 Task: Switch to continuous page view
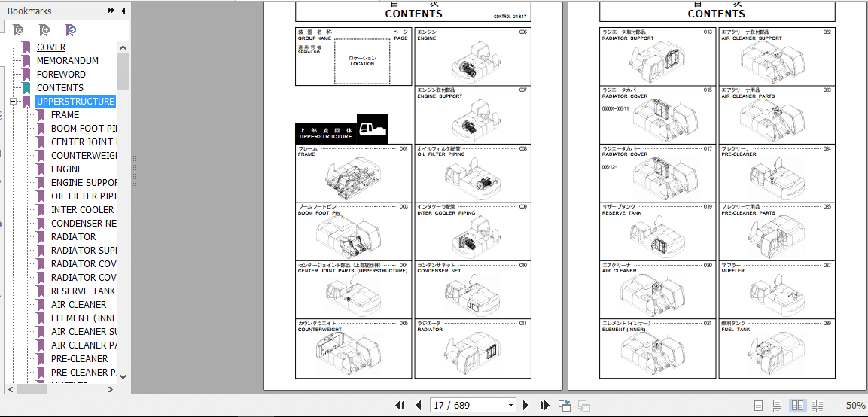tap(777, 406)
